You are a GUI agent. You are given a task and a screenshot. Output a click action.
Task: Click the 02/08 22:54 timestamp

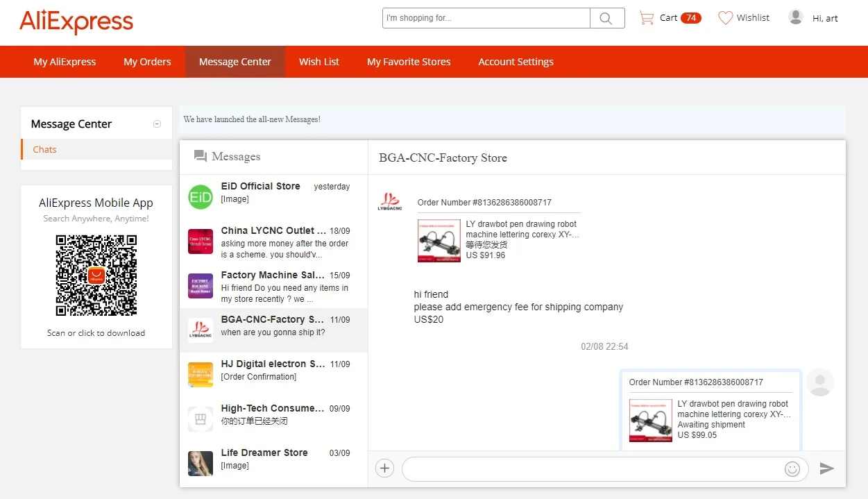(x=605, y=346)
